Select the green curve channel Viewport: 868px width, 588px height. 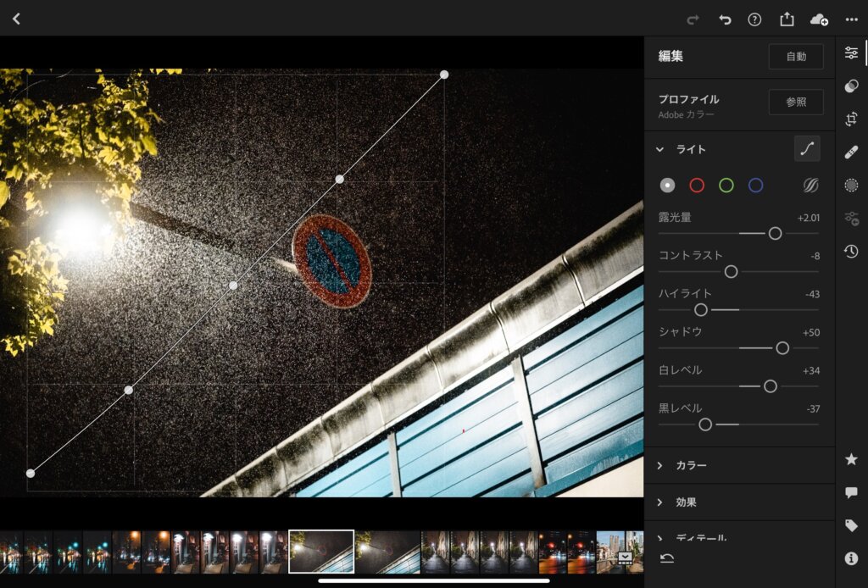coord(726,186)
